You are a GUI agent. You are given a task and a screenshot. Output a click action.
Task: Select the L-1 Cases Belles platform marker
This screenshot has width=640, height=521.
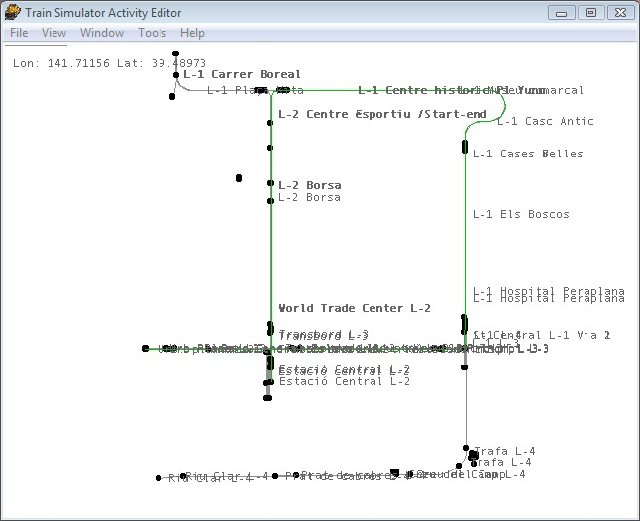465,147
